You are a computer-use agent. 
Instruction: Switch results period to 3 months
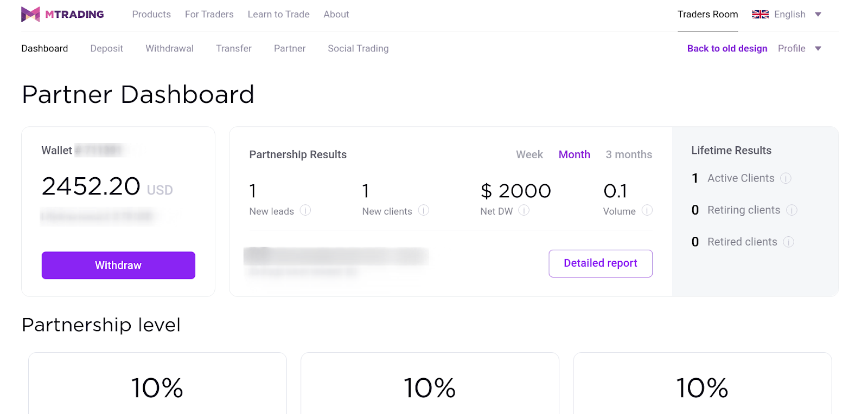(x=629, y=154)
